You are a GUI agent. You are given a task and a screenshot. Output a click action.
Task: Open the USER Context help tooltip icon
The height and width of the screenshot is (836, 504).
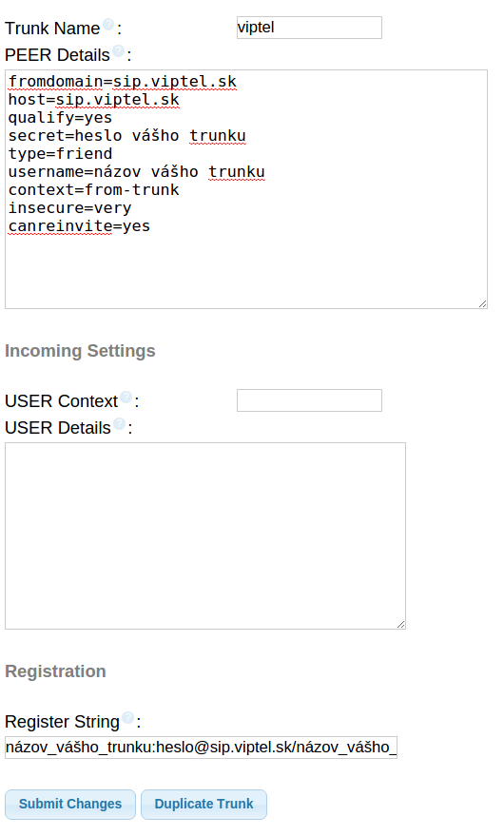(x=126, y=397)
